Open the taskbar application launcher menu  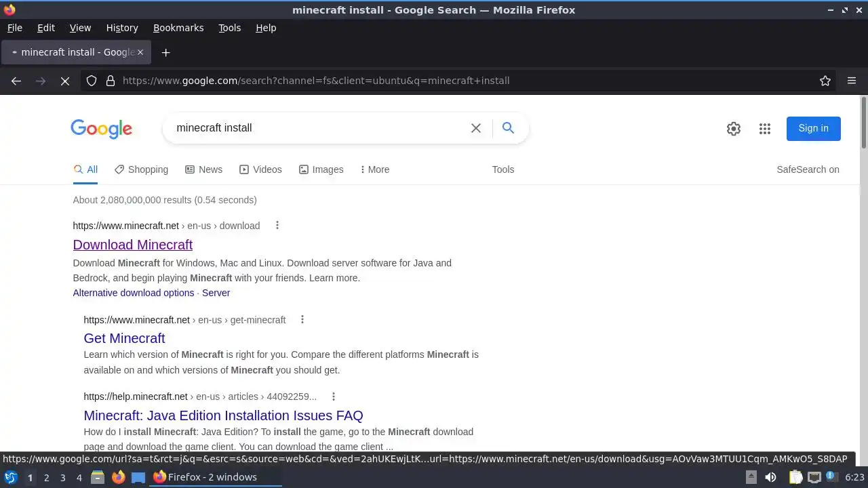tap(11, 477)
